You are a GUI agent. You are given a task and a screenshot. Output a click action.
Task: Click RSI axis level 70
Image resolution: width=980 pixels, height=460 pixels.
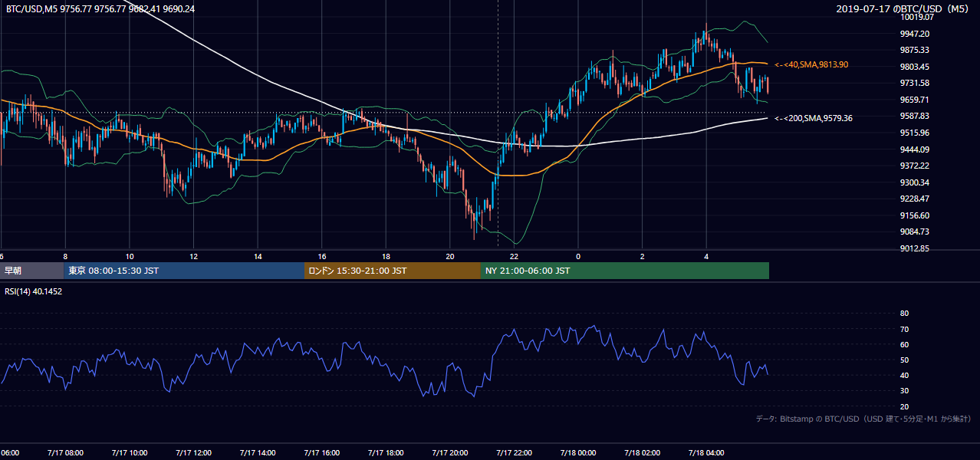click(904, 329)
